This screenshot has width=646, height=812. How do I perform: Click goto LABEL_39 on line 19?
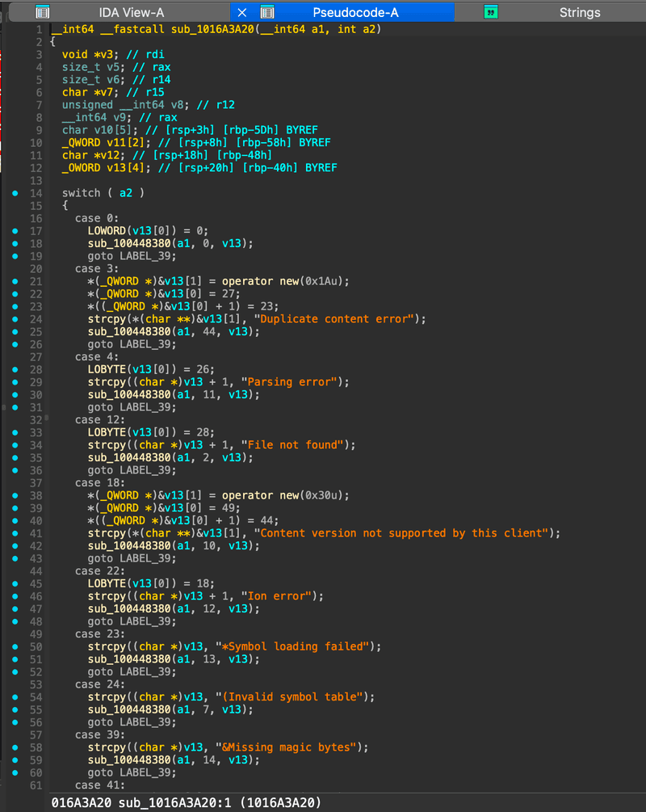tap(132, 256)
